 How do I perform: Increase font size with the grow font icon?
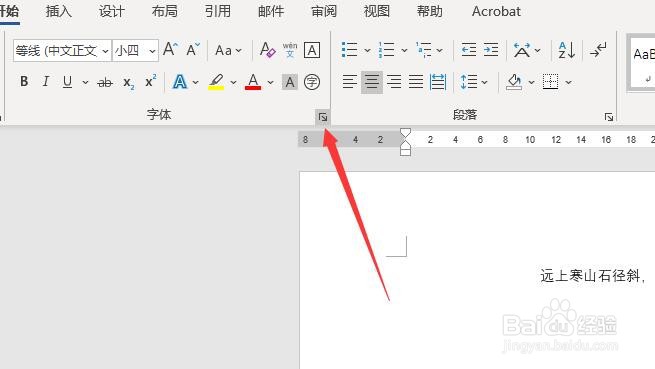pos(170,50)
